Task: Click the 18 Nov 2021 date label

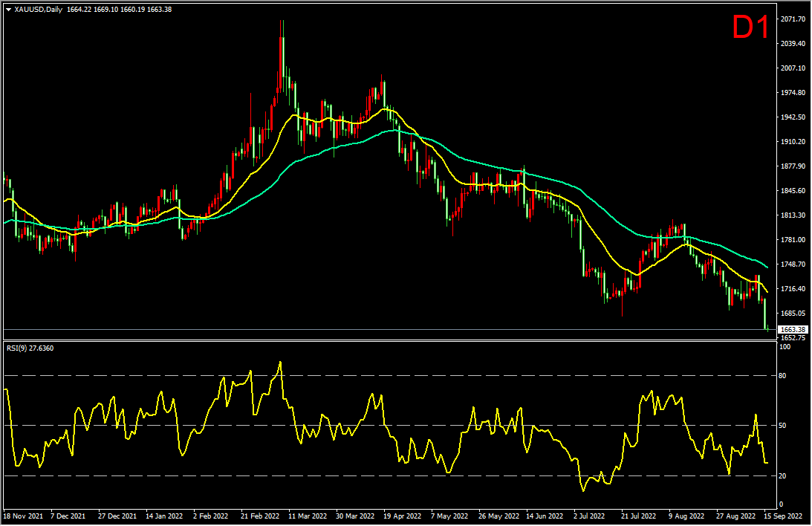Action: (x=23, y=516)
